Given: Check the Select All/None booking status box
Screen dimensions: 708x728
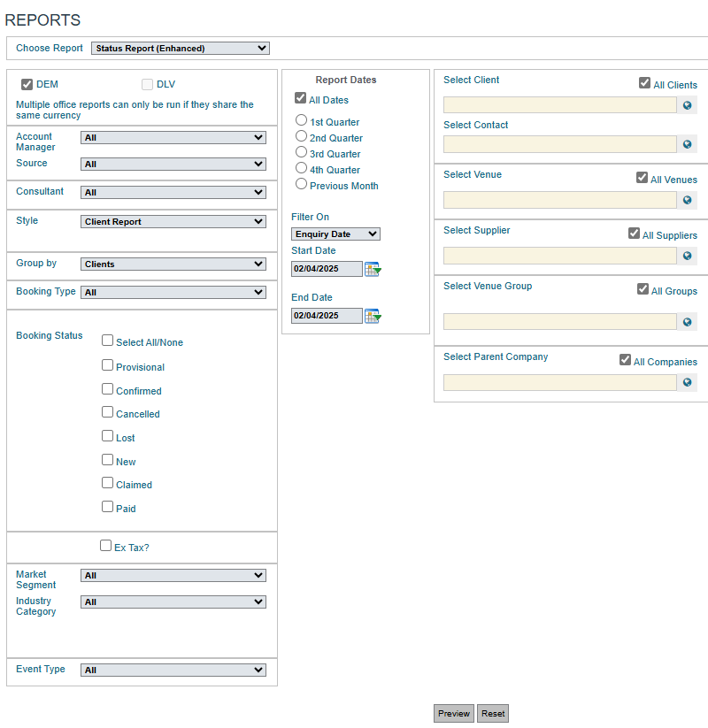Looking at the screenshot, I should (107, 341).
